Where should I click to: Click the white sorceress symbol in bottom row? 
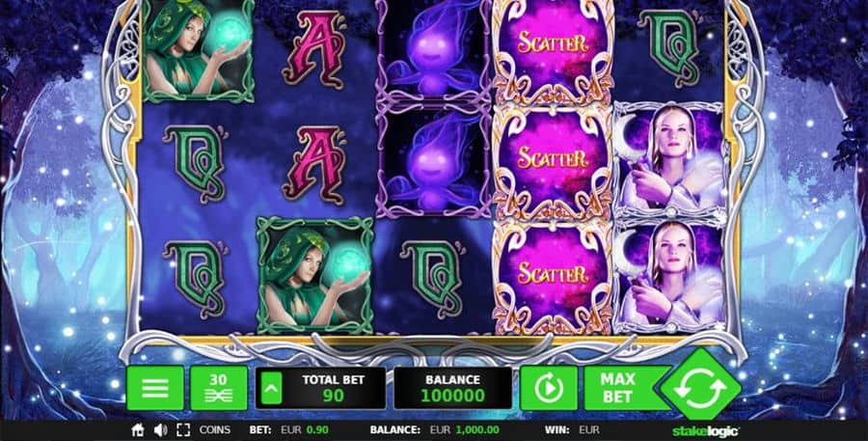pyautogui.click(x=668, y=278)
